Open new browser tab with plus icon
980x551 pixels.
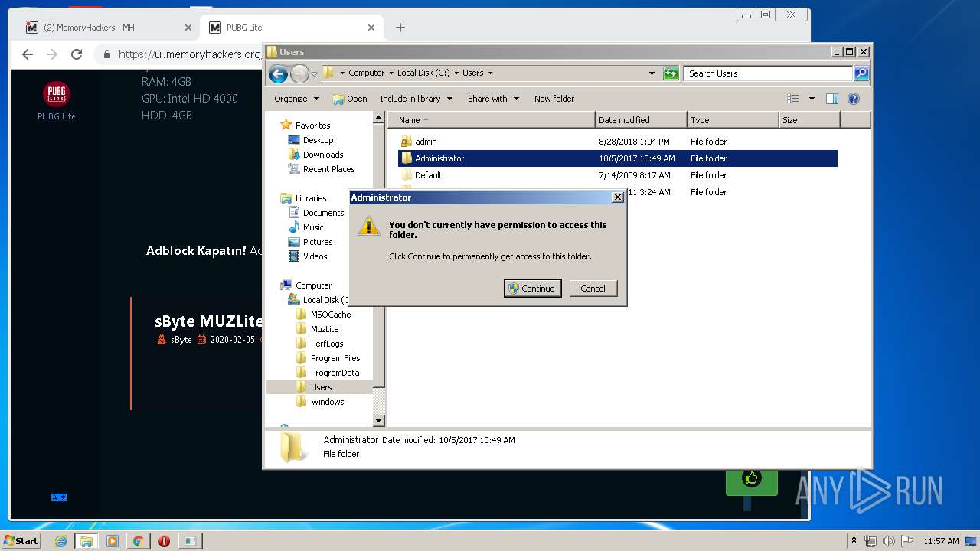coord(400,28)
